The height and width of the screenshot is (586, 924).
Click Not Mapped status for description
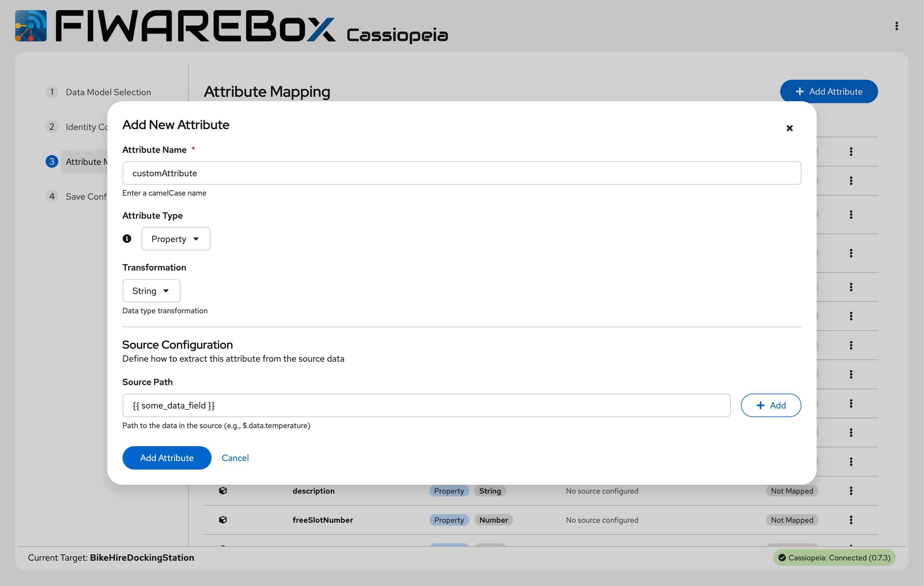pos(792,491)
